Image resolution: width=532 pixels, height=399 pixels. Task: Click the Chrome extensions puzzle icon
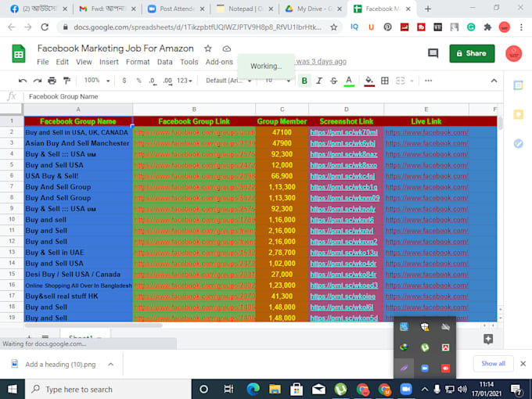(x=487, y=27)
